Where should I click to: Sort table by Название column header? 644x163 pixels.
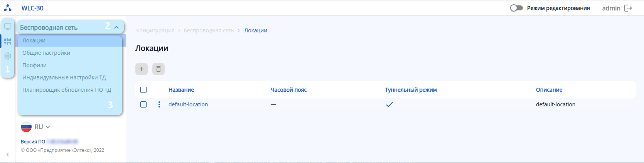click(181, 90)
